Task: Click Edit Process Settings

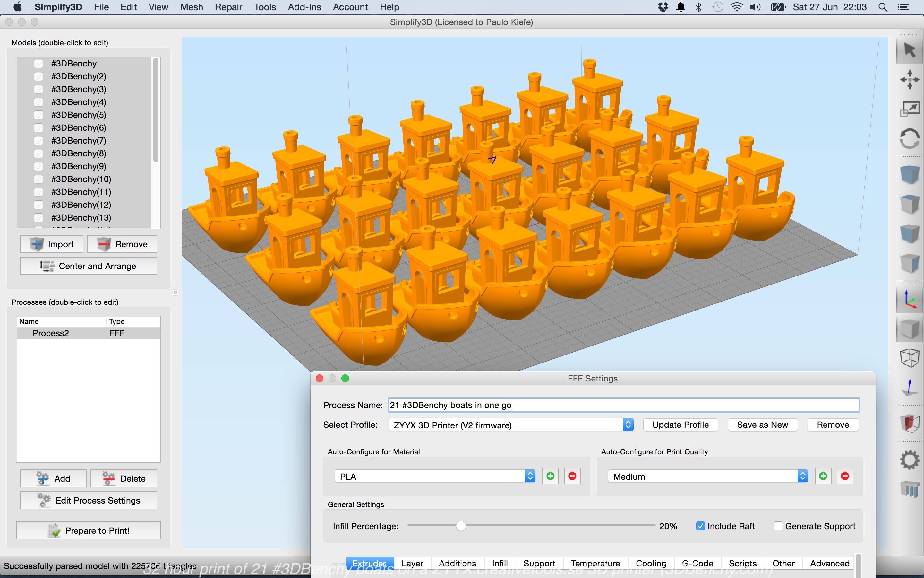Action: pos(88,500)
